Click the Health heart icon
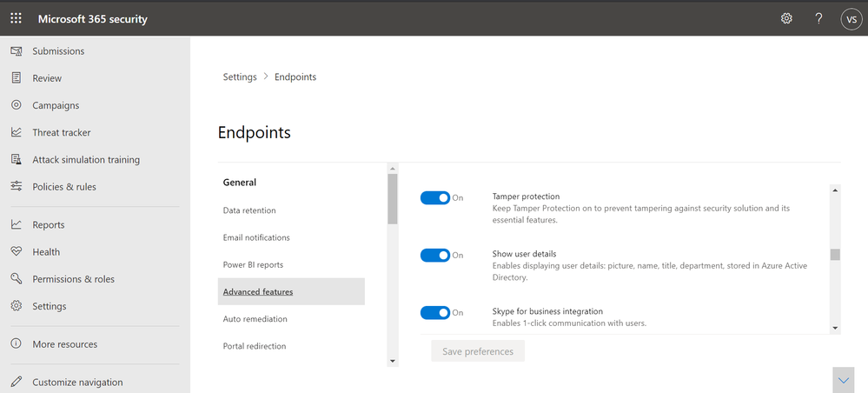Image resolution: width=868 pixels, height=393 pixels. (x=16, y=251)
